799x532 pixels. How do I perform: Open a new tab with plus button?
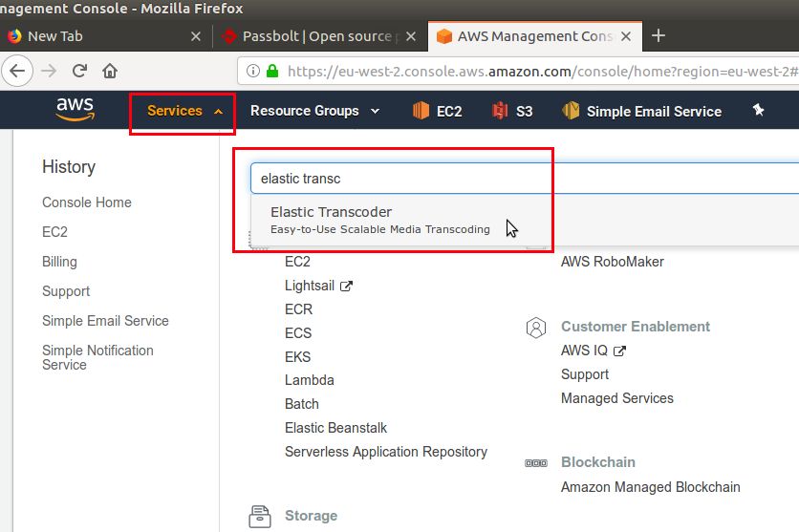pos(659,35)
